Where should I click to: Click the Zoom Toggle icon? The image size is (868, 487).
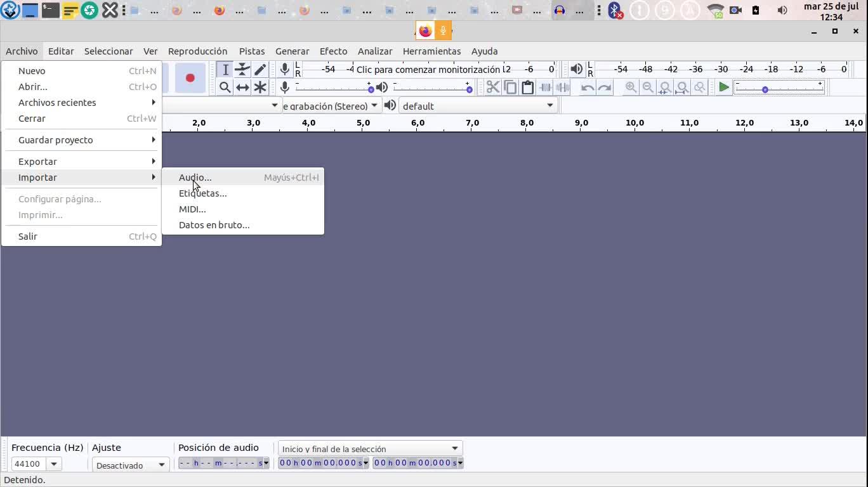pyautogui.click(x=699, y=88)
